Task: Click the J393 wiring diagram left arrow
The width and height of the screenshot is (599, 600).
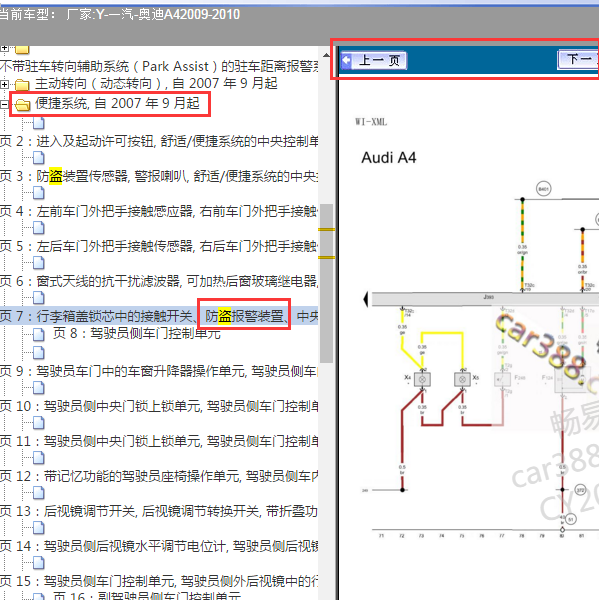Action: [366, 299]
